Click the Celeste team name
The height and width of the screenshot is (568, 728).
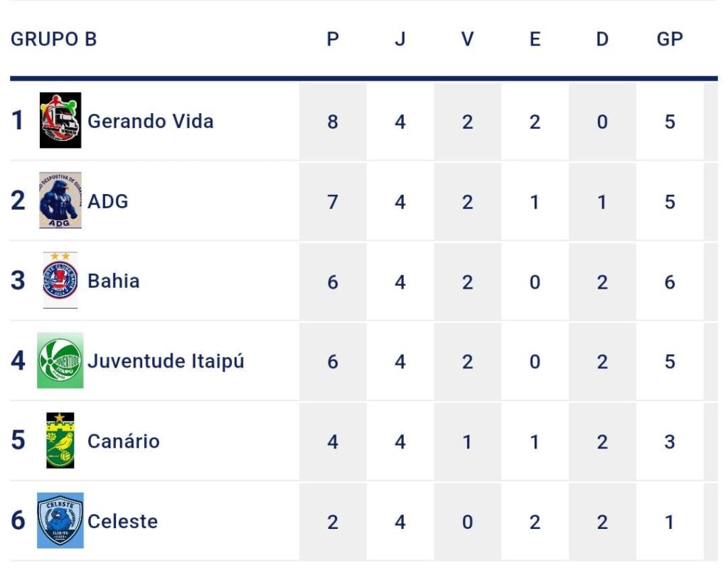click(x=122, y=521)
